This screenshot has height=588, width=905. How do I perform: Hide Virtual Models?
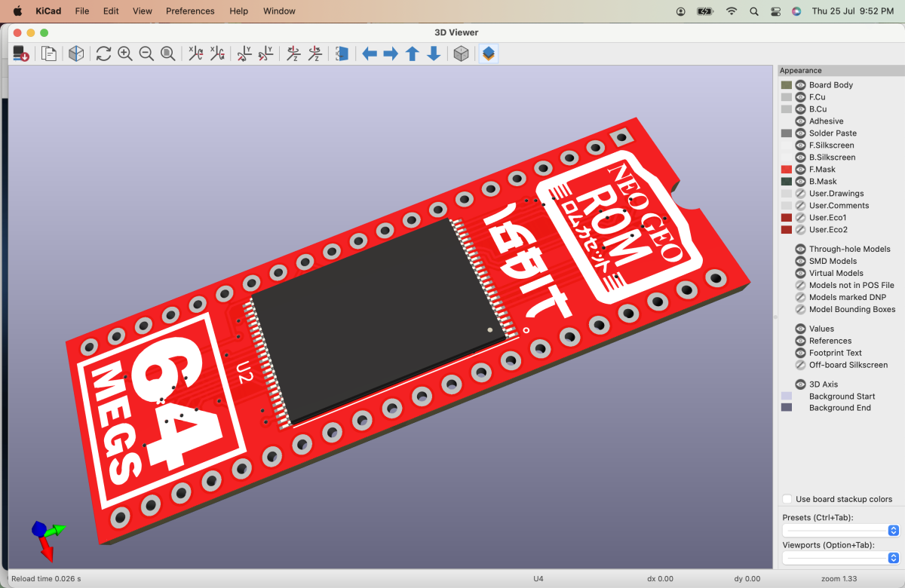point(801,274)
